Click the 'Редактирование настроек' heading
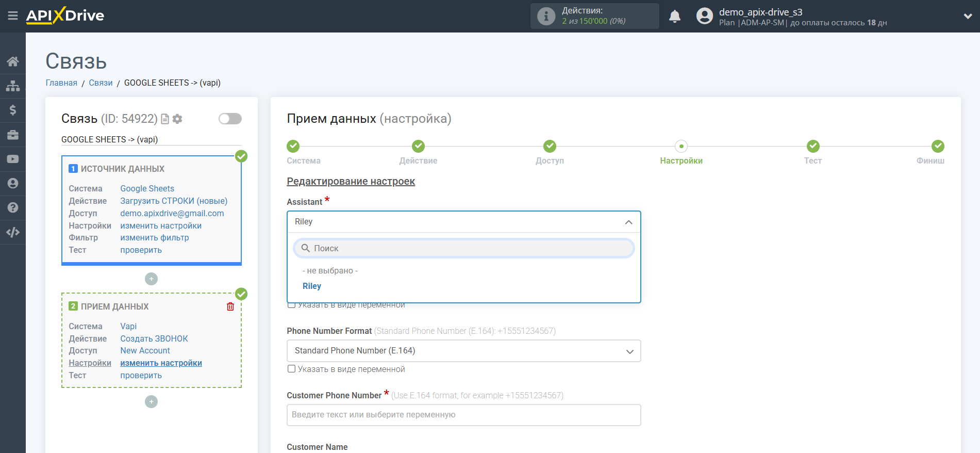The image size is (980, 453). point(351,182)
